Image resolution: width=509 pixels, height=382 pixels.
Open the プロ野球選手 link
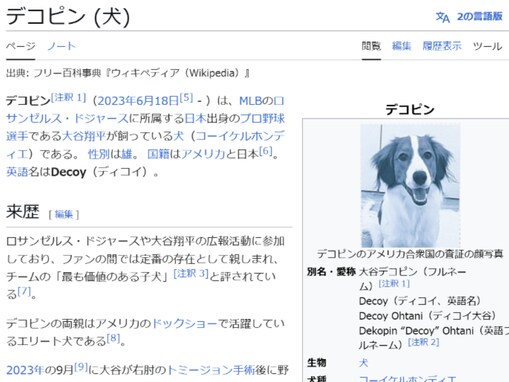pyautogui.click(x=262, y=118)
